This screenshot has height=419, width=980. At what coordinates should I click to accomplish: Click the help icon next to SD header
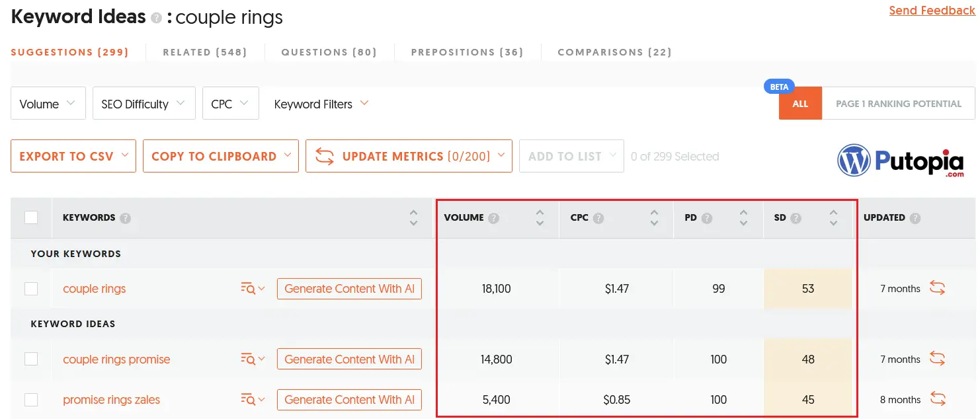pyautogui.click(x=796, y=218)
